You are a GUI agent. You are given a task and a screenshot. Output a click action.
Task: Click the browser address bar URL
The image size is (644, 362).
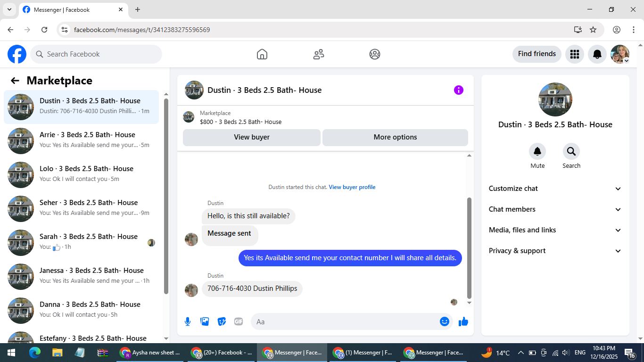[x=142, y=30]
